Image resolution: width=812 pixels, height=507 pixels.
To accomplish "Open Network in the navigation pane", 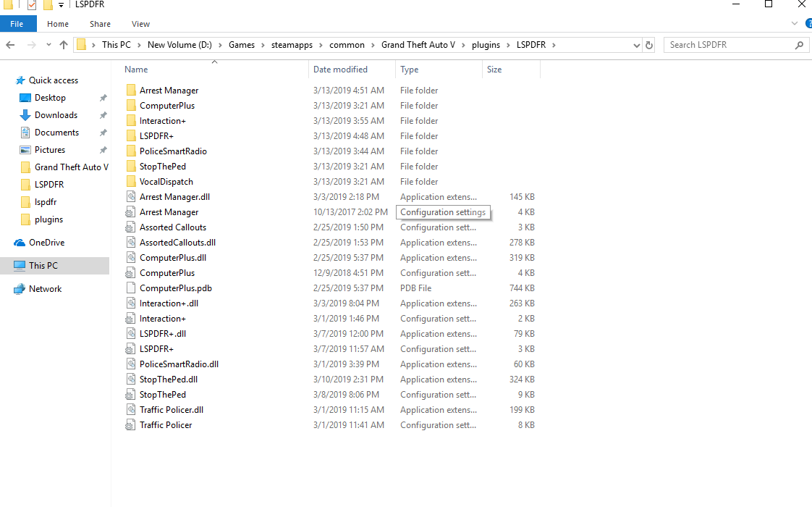I will (x=45, y=289).
